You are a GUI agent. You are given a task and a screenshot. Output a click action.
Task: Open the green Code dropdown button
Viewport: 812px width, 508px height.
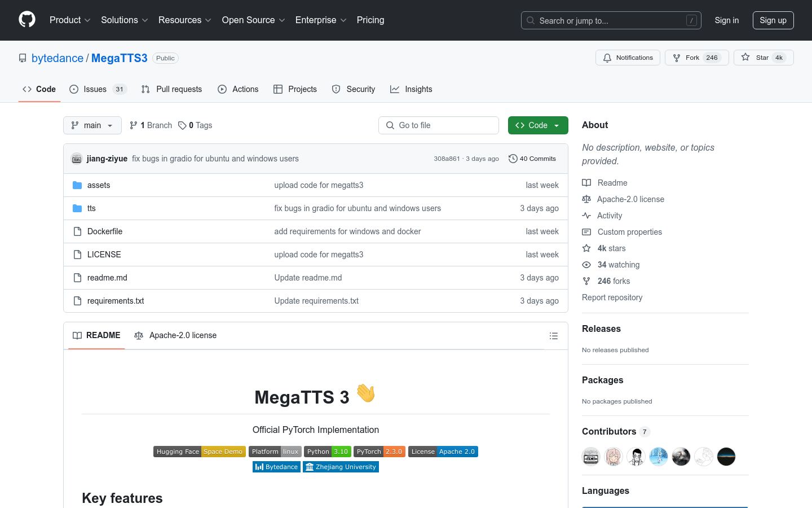(538, 125)
